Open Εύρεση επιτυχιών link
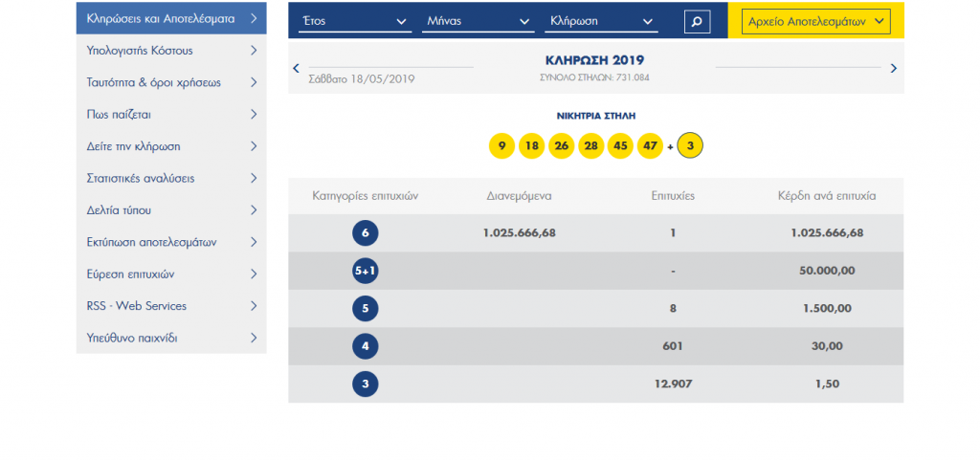 click(171, 274)
